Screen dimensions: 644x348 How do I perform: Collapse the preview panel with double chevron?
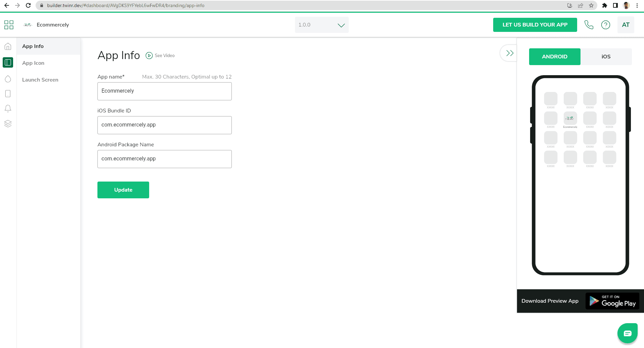[x=510, y=53]
